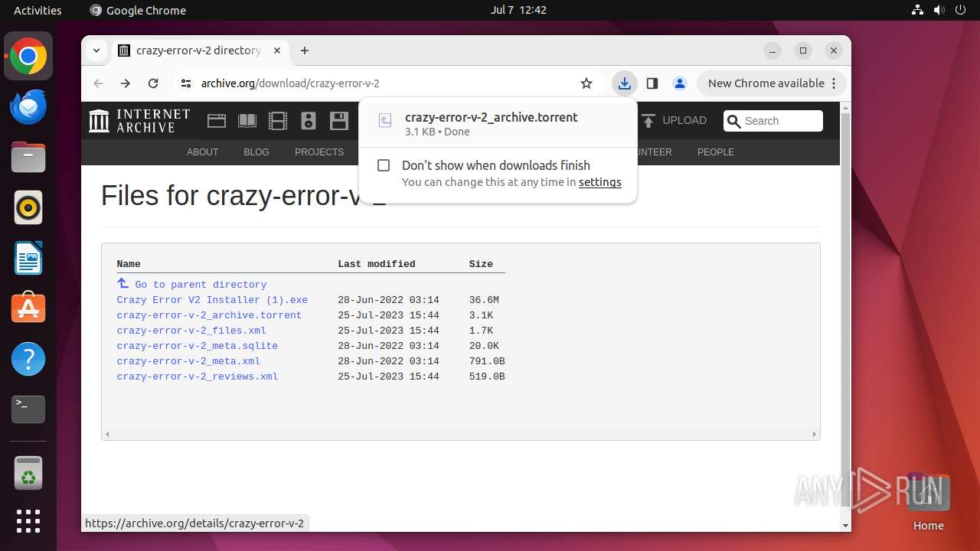The image size is (980, 551).
Task: Open Internet Archive software floppy icon
Action: 339,121
